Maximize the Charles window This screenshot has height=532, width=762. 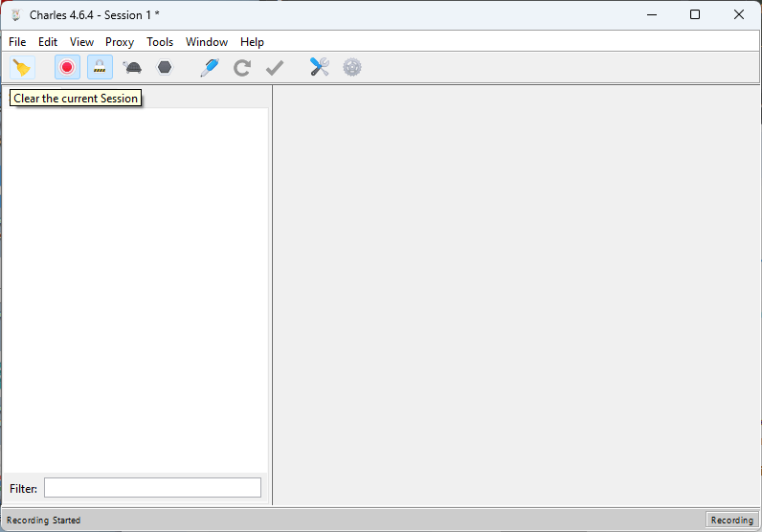(695, 14)
